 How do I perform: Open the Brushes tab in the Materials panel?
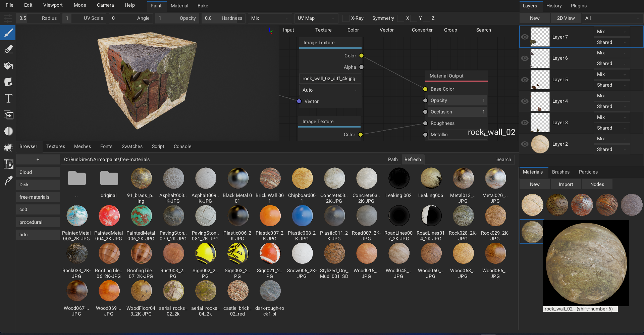[560, 172]
